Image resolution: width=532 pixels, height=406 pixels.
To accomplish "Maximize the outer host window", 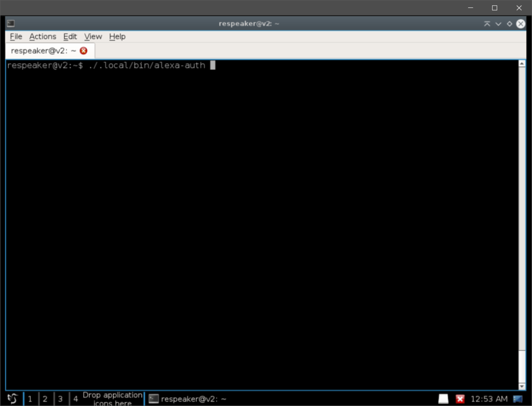I will (495, 7).
